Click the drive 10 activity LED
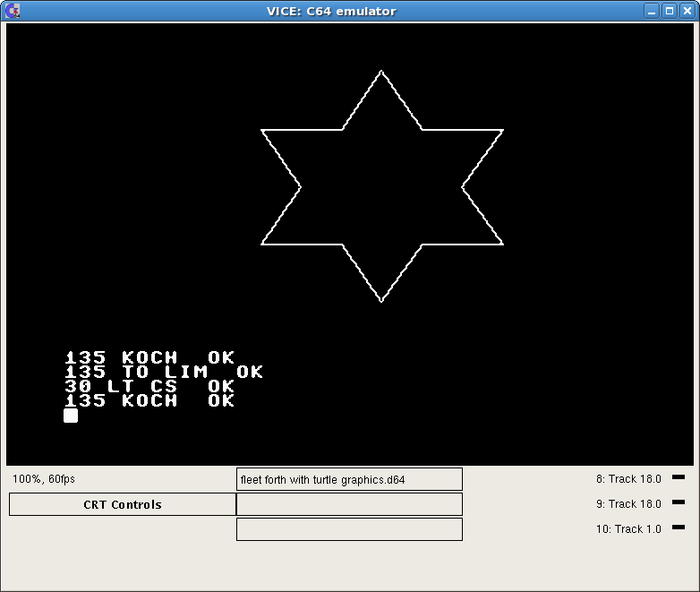This screenshot has height=592, width=700. 678,528
